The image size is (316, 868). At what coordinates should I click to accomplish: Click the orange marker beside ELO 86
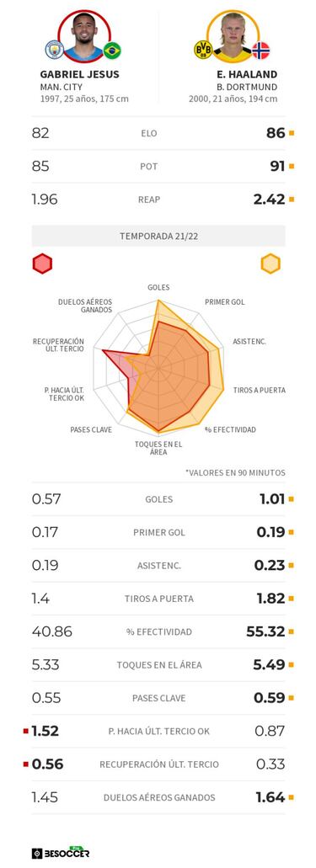292,133
